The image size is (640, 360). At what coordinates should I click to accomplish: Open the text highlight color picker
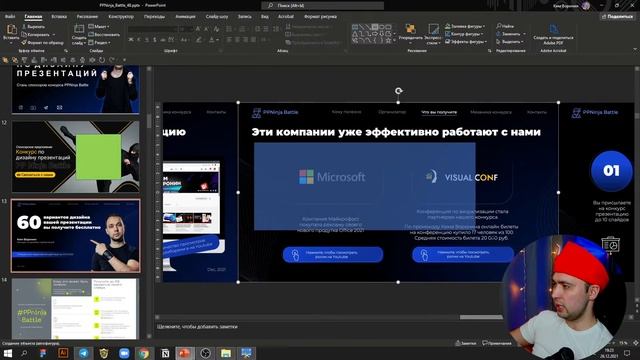click(x=199, y=40)
